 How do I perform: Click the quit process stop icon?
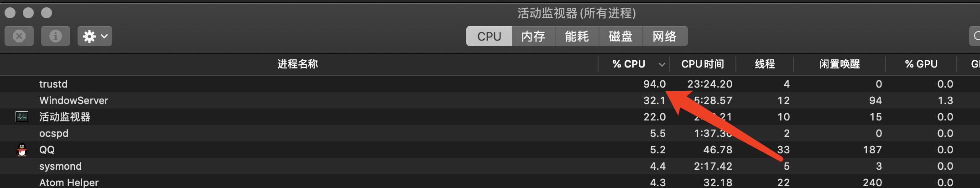[19, 36]
